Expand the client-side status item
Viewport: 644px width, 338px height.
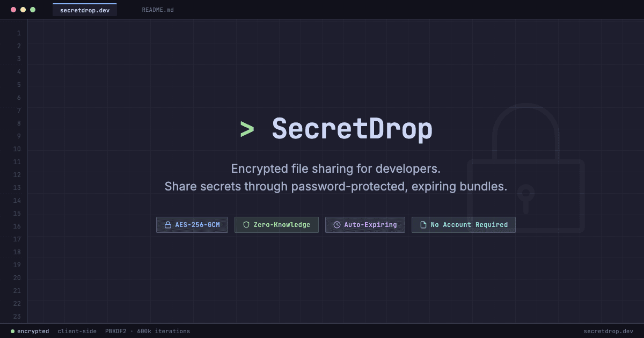click(x=77, y=331)
